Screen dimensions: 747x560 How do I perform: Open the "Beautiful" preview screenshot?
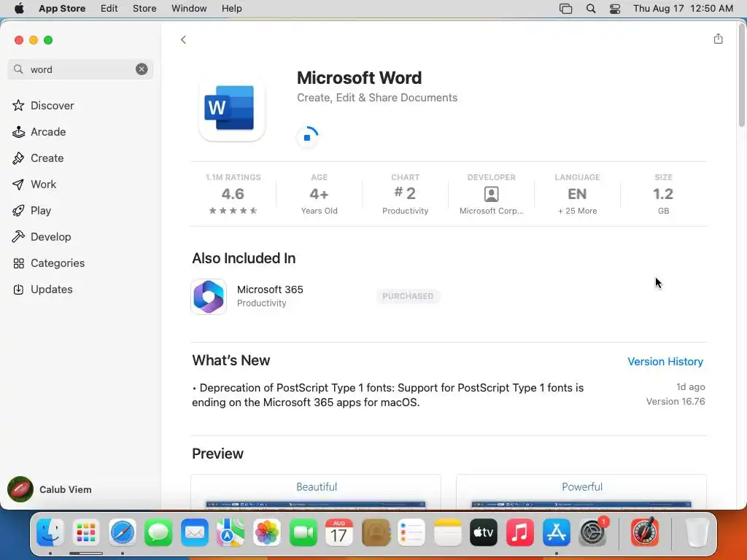tap(316, 492)
